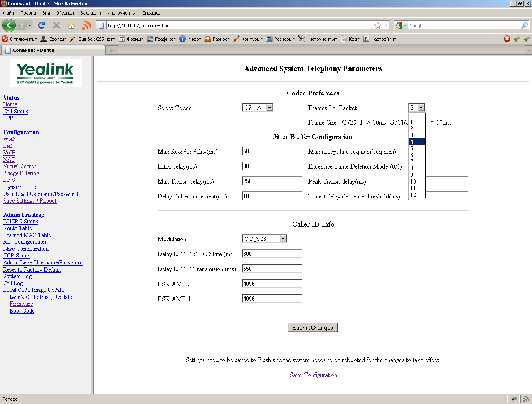Open the Save Settings / Reboot link

coord(30,201)
